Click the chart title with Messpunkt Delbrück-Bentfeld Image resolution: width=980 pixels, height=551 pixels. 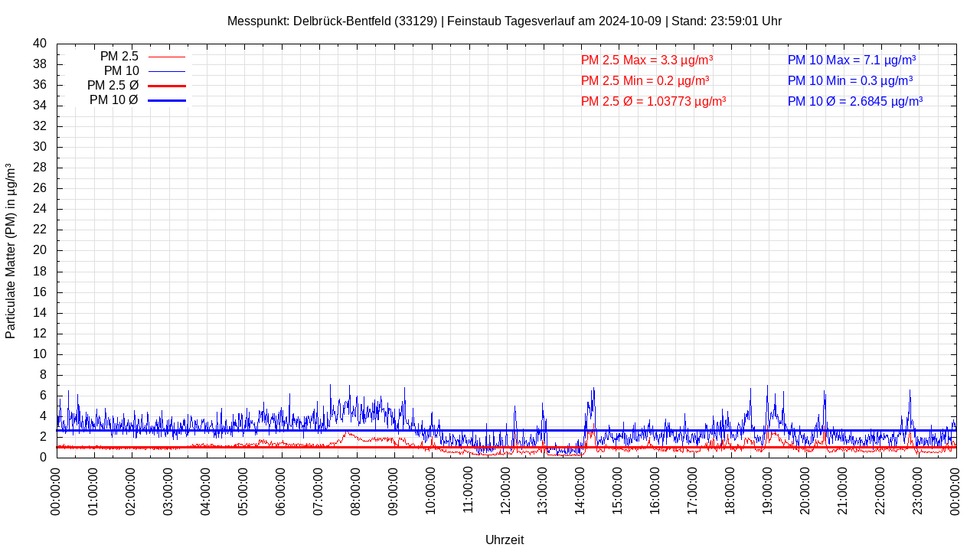pyautogui.click(x=505, y=21)
